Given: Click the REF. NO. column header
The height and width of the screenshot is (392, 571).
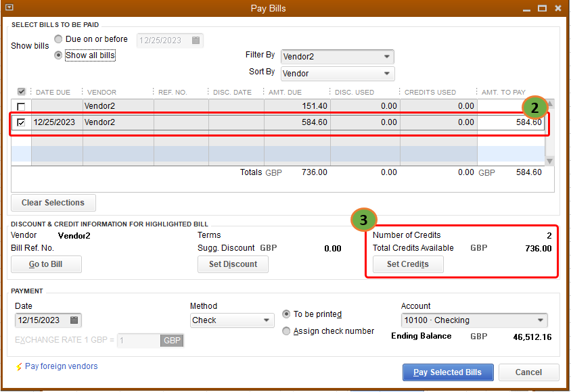Looking at the screenshot, I should 173,93.
